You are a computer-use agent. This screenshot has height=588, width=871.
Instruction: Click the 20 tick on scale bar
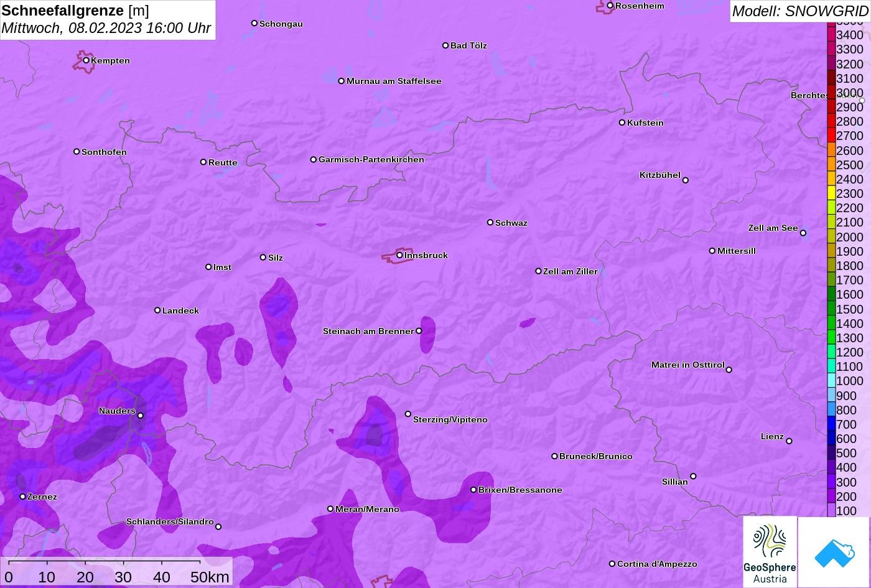85,577
